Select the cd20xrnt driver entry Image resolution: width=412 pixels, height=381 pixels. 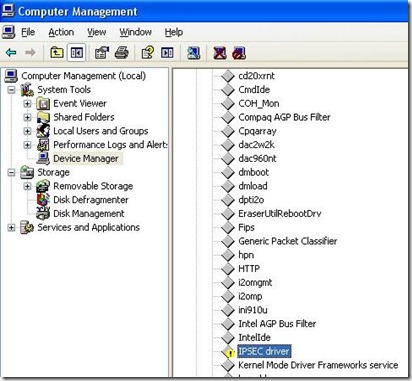click(257, 76)
